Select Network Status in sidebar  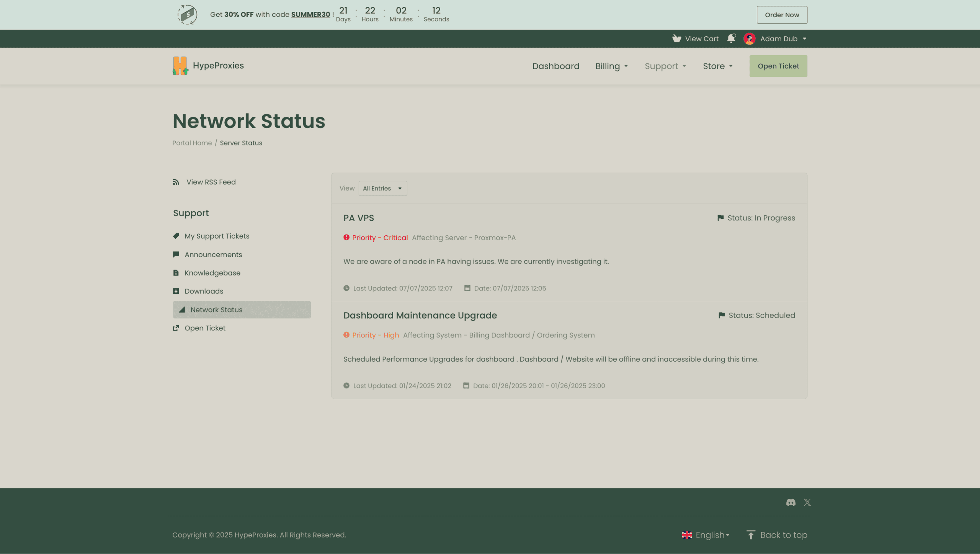(242, 310)
